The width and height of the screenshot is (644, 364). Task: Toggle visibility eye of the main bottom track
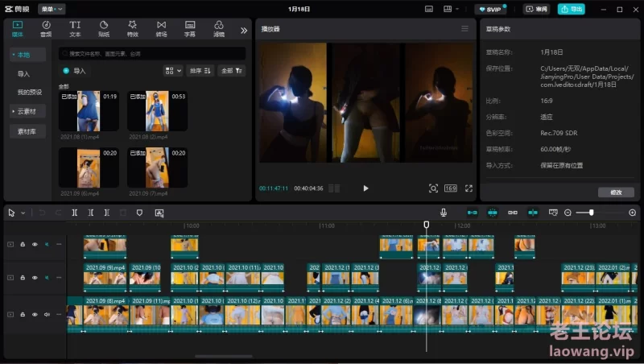tap(35, 314)
